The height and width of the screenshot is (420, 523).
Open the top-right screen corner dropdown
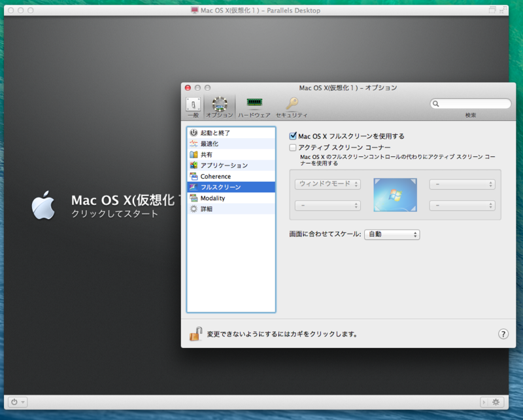(x=462, y=184)
